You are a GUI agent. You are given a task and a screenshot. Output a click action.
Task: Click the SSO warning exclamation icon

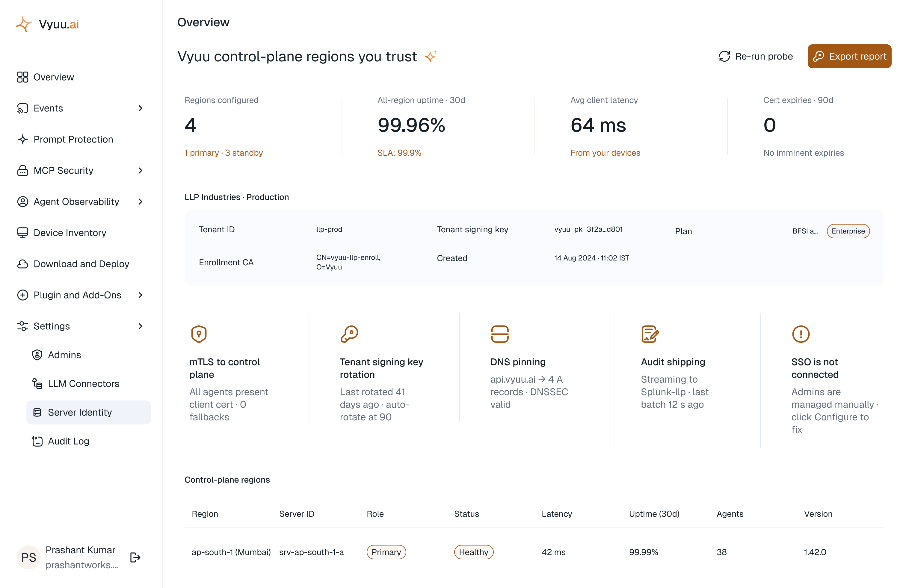tap(801, 334)
